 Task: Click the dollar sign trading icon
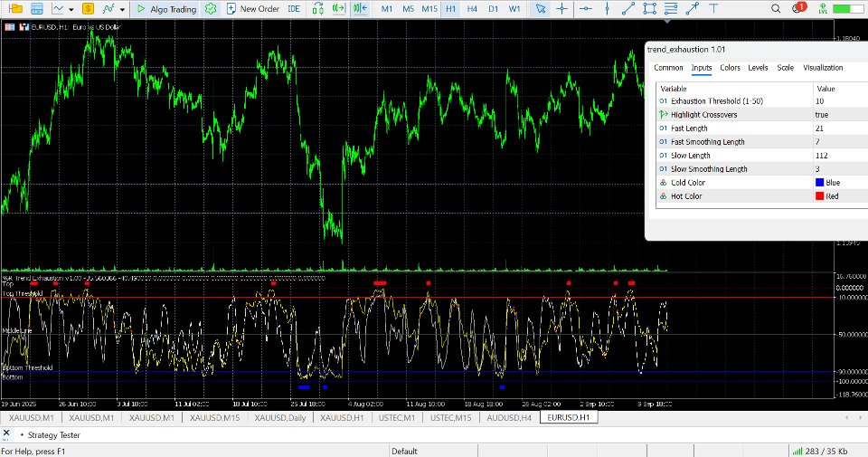88,8
